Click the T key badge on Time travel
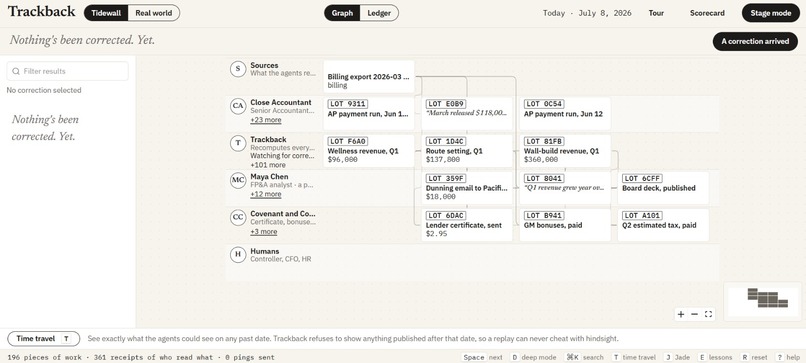 pos(66,339)
